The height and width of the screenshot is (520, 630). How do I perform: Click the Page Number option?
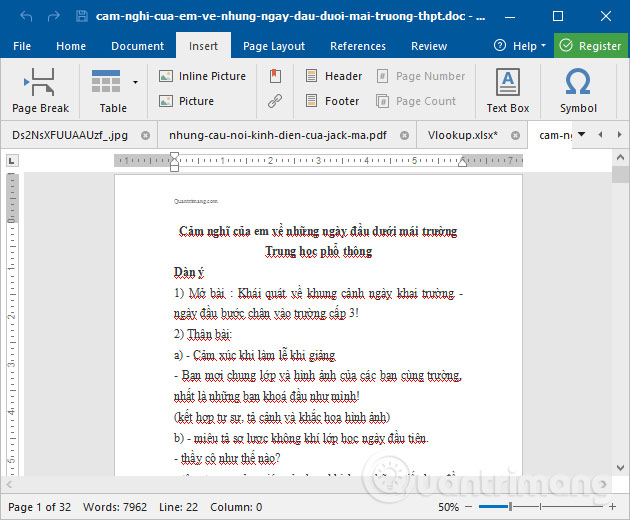[x=421, y=76]
